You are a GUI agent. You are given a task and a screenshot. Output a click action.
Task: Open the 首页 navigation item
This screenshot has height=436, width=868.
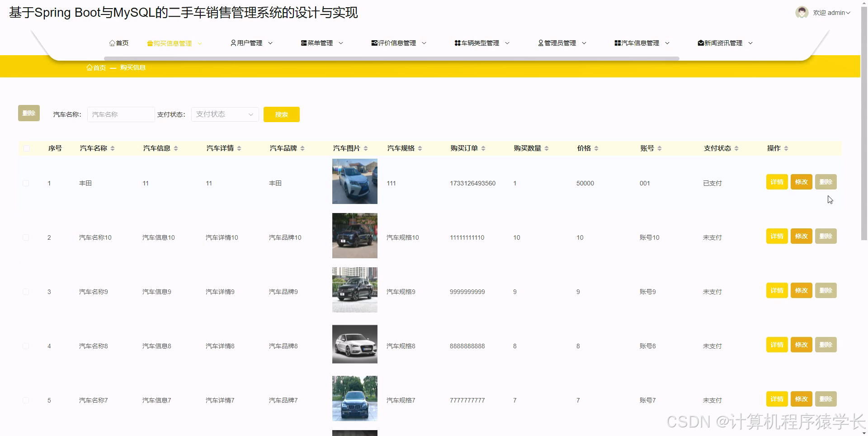[x=119, y=43]
